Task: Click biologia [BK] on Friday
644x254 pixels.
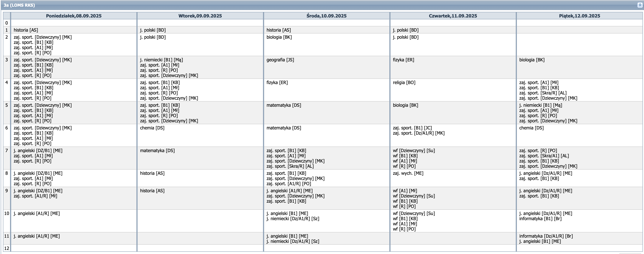Action: coord(532,60)
